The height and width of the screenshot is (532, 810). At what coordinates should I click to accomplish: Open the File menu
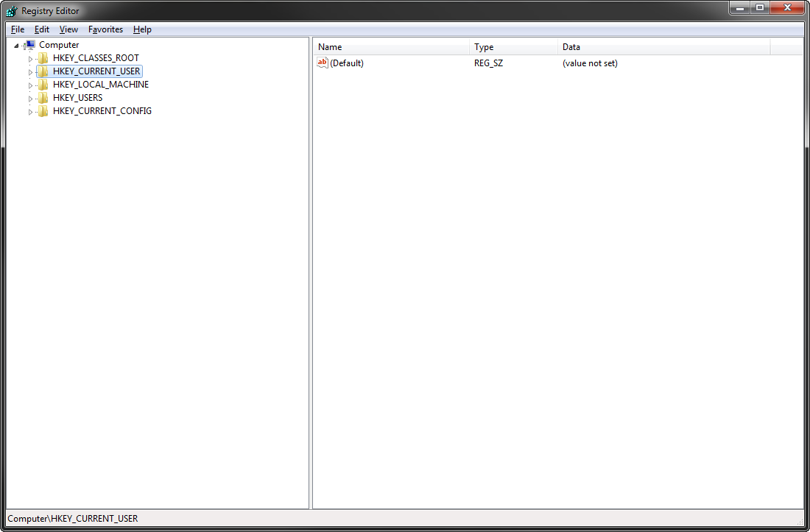[x=18, y=29]
